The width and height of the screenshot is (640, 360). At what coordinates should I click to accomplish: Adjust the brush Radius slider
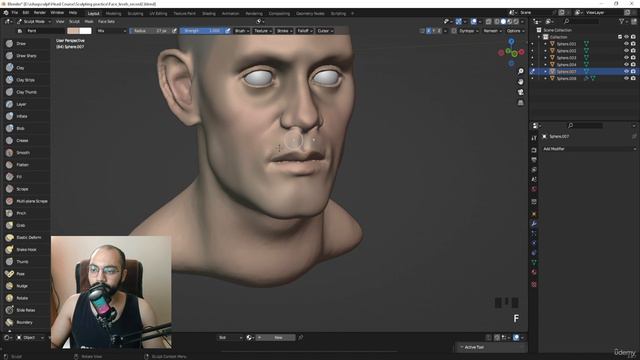(150, 31)
